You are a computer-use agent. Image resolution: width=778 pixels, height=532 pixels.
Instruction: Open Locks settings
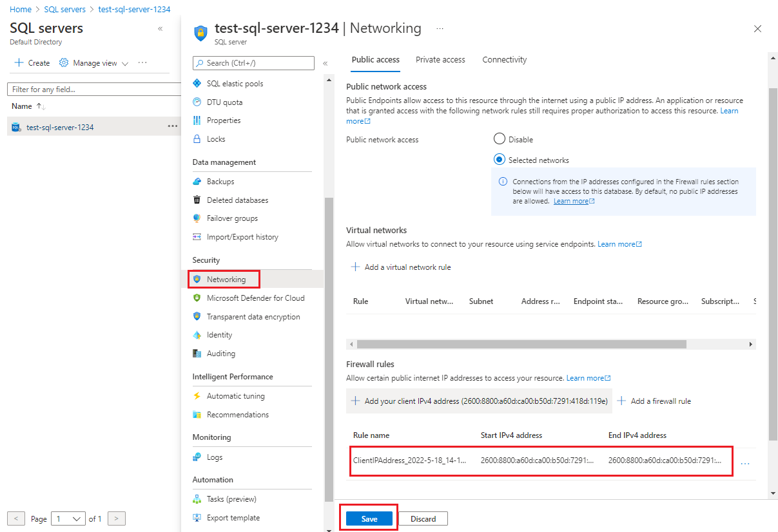(x=216, y=139)
